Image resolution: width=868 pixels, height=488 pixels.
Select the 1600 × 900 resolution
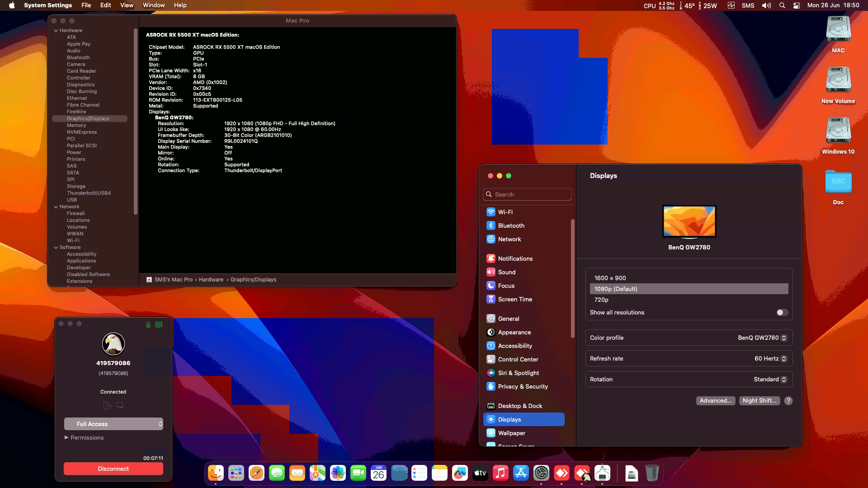pos(689,278)
